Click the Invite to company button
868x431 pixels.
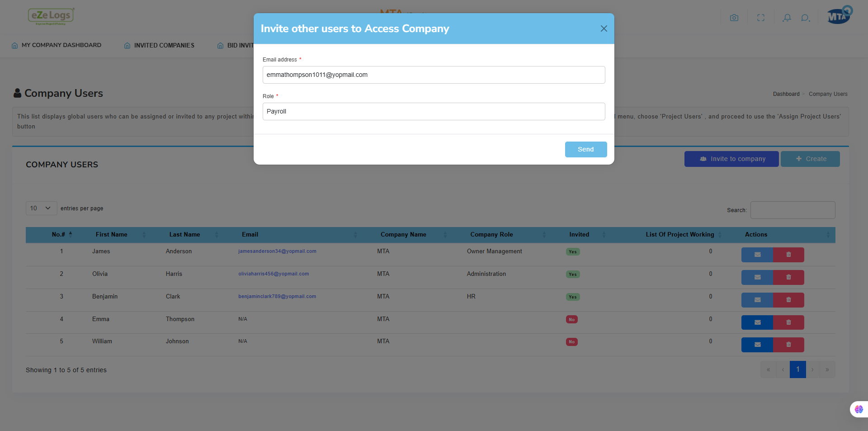731,159
